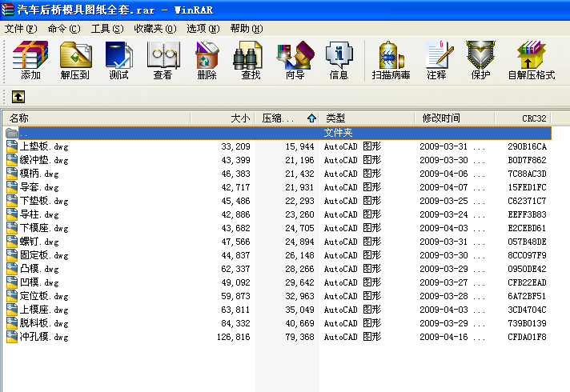This screenshot has width=570, height=392.
Task: Click the 保护 (Protect) toolbar icon
Action: 480,60
